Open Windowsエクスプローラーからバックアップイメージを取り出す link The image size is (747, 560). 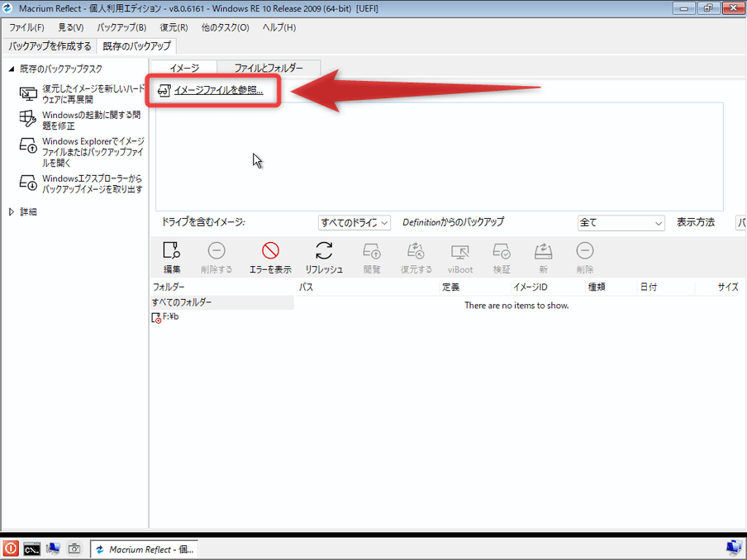(x=92, y=184)
